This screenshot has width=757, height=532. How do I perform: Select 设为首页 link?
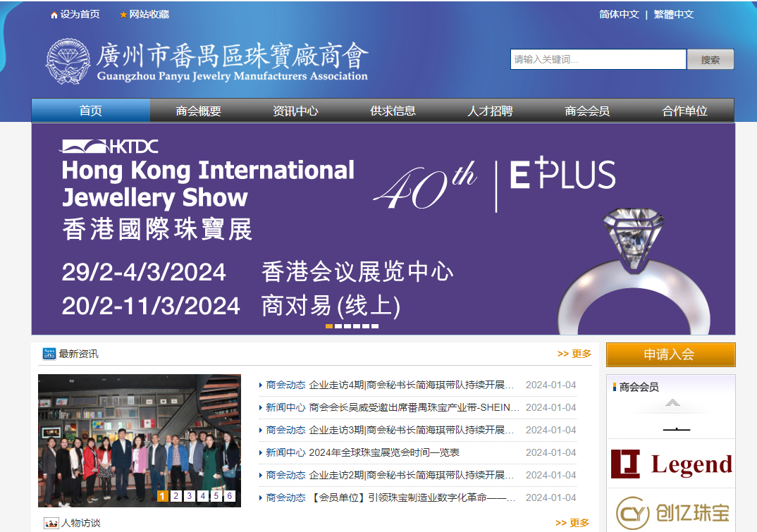tap(80, 15)
